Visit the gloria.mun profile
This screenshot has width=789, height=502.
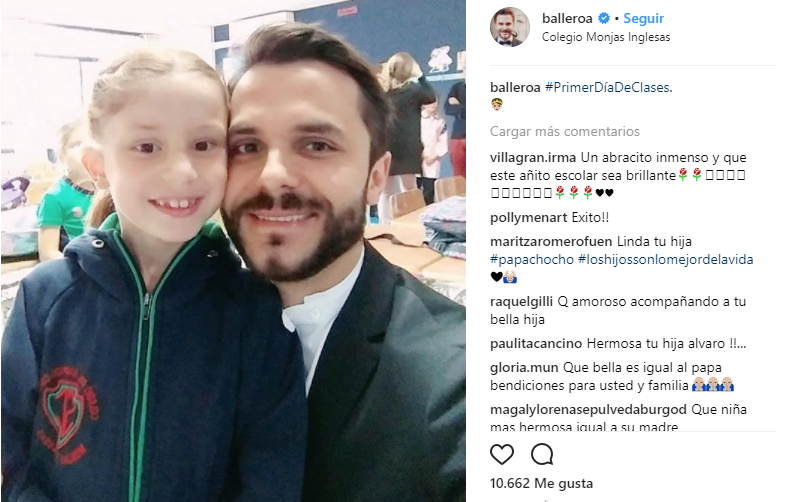[x=524, y=368]
